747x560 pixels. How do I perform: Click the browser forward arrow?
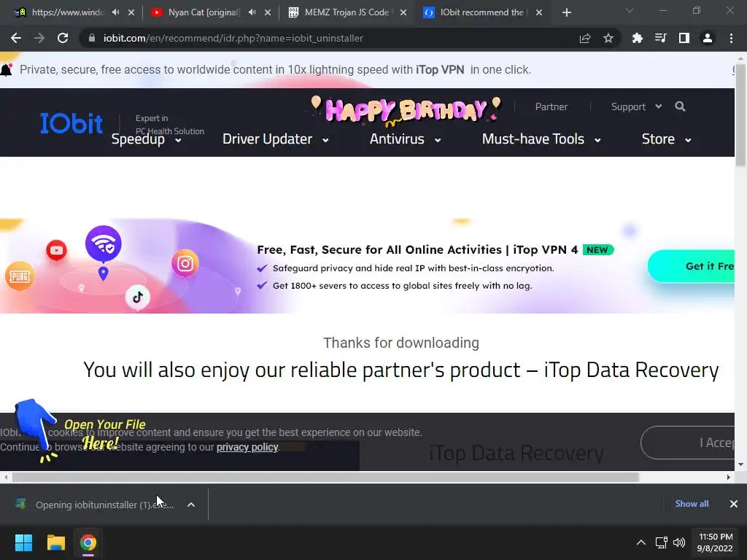pos(39,38)
